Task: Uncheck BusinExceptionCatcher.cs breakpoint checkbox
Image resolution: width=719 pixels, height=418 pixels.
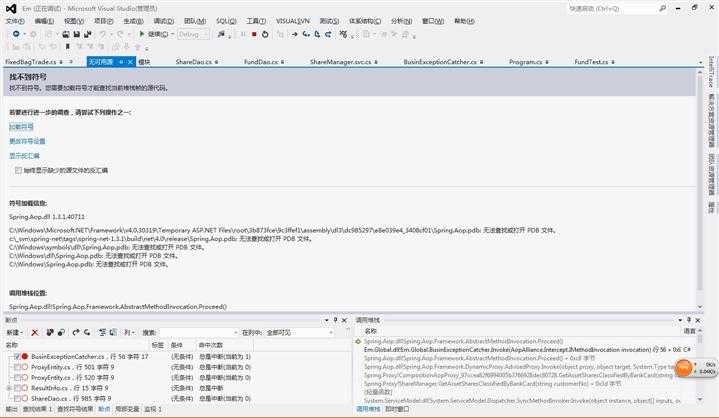Action: click(x=17, y=357)
